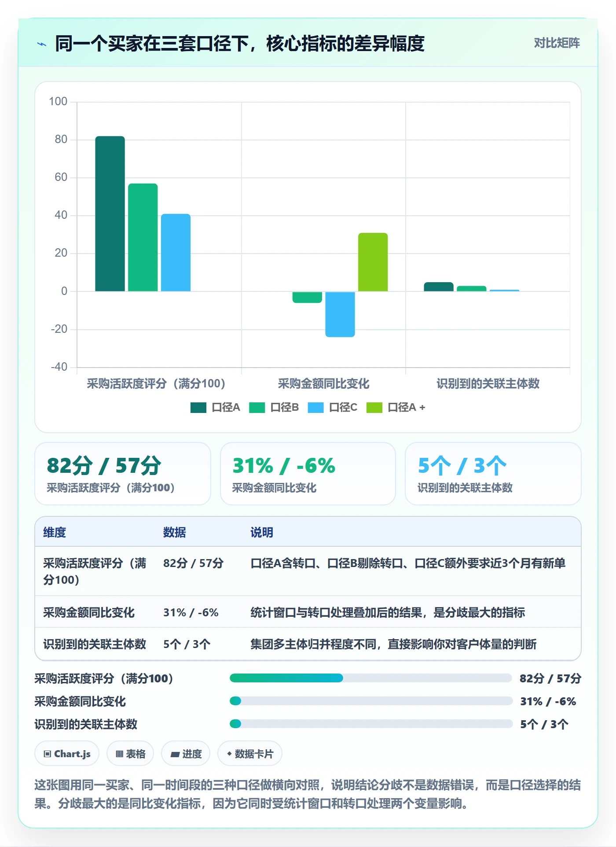Toggle the 口径C legend swatch

tap(316, 408)
